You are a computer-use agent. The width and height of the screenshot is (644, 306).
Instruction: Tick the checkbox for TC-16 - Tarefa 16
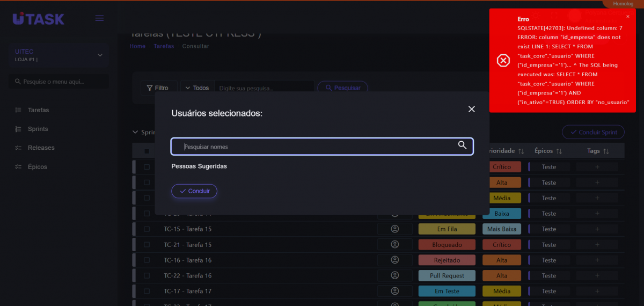click(147, 260)
